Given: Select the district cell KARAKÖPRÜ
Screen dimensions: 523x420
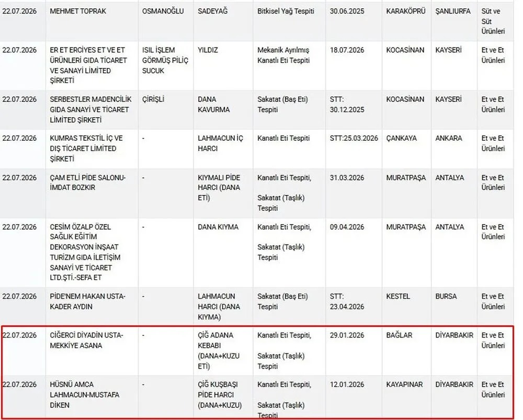Looking at the screenshot, I should [406, 12].
